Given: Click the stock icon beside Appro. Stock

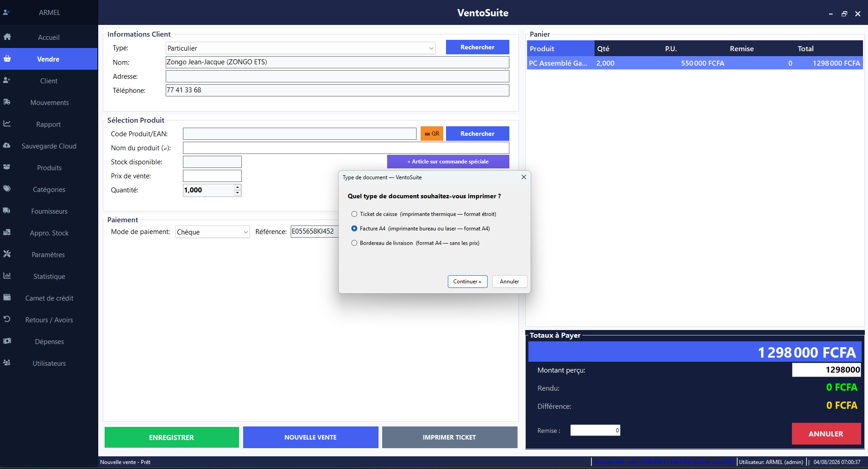Looking at the screenshot, I should click(x=7, y=233).
